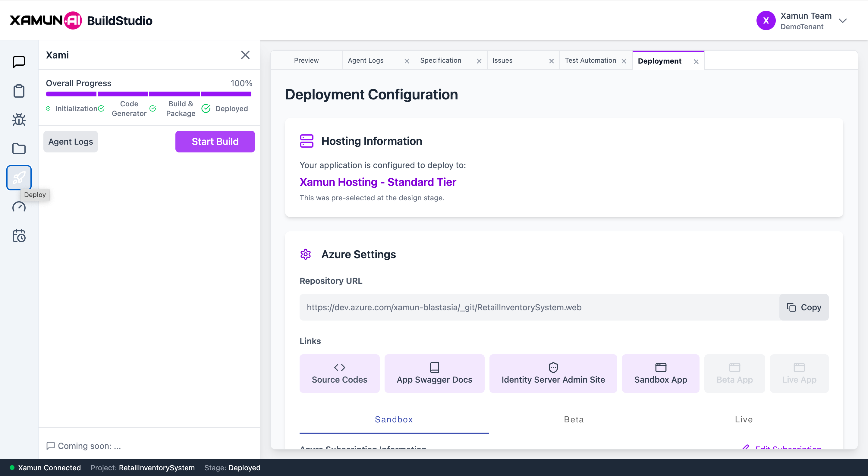The image size is (868, 476).
Task: Click the purple X user avatar
Action: 766,20
